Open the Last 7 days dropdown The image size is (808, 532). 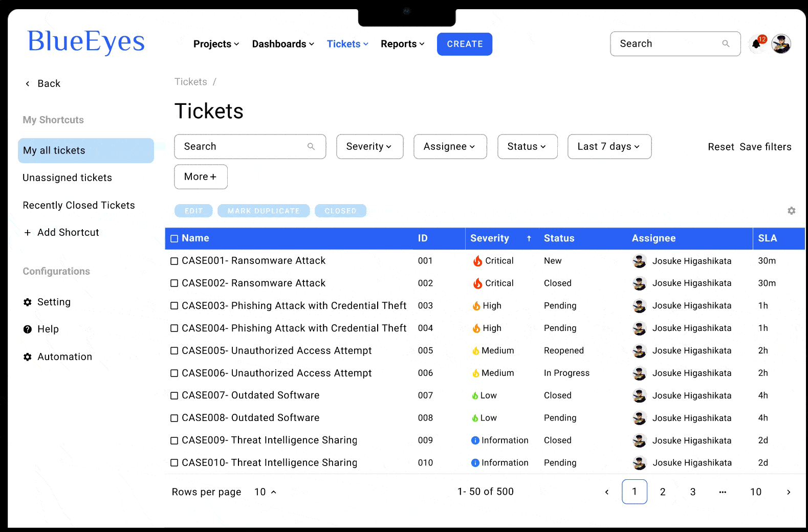(x=609, y=147)
